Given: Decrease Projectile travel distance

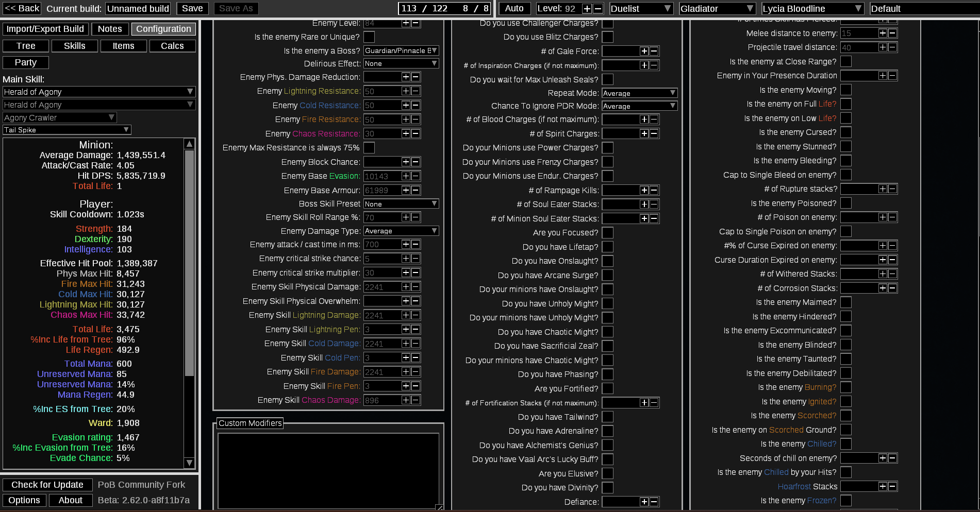Looking at the screenshot, I should (892, 47).
